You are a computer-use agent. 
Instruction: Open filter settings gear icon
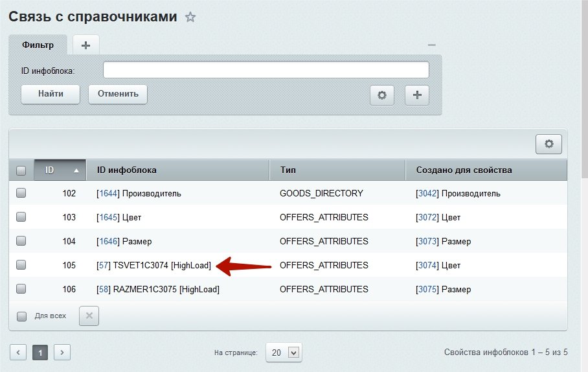(382, 95)
